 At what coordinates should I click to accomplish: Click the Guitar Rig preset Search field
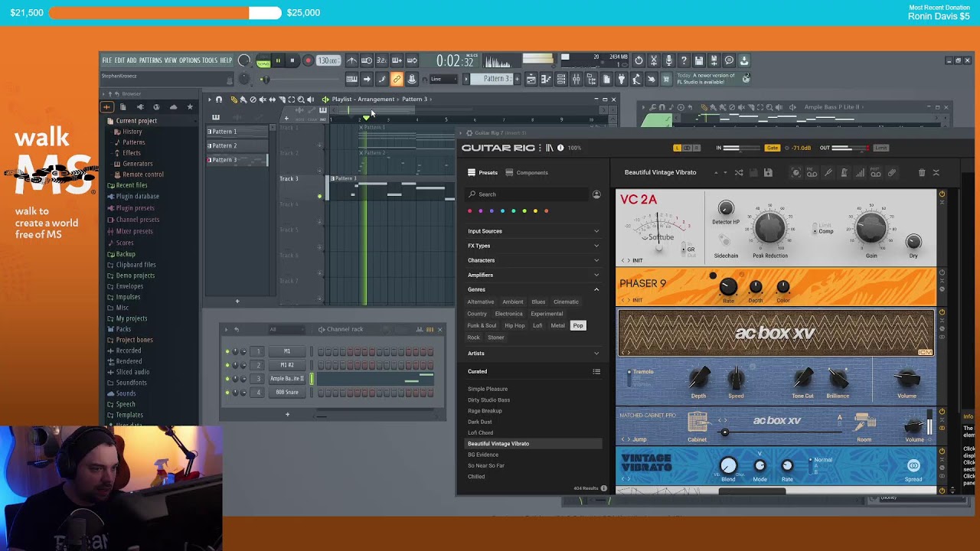tap(528, 194)
